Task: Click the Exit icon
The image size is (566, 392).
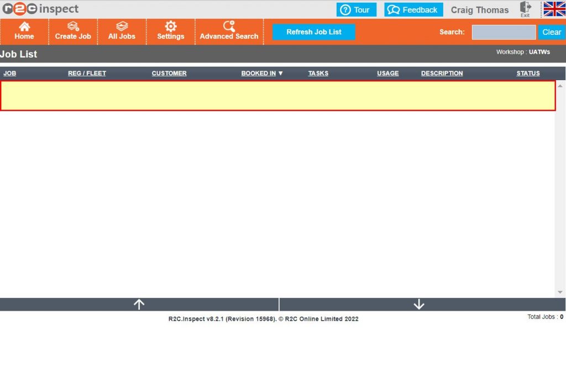Action: pos(525,9)
